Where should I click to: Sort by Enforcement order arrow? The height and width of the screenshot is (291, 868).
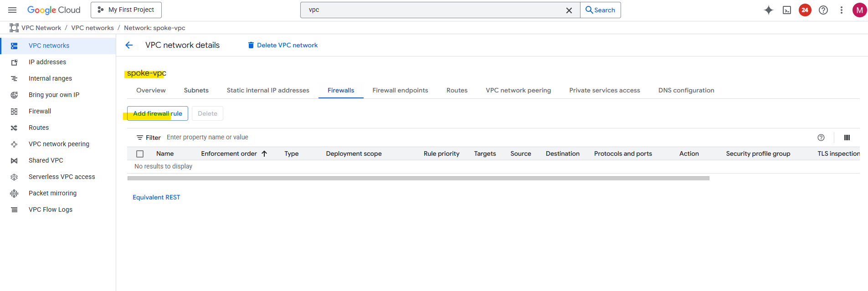264,154
